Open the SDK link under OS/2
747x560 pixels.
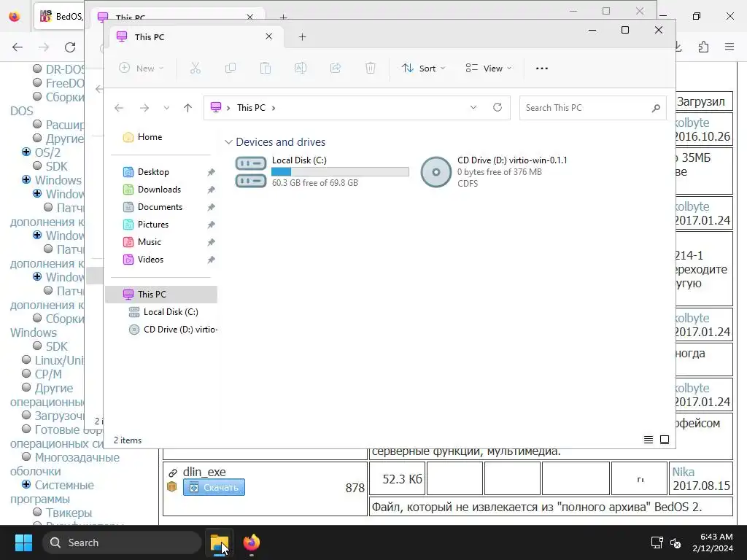click(57, 166)
